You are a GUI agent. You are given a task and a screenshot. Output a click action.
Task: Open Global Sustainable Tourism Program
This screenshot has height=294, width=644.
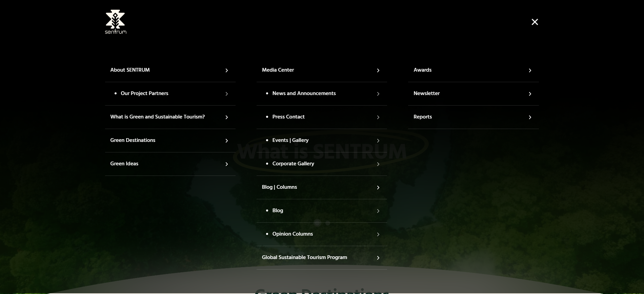point(304,257)
